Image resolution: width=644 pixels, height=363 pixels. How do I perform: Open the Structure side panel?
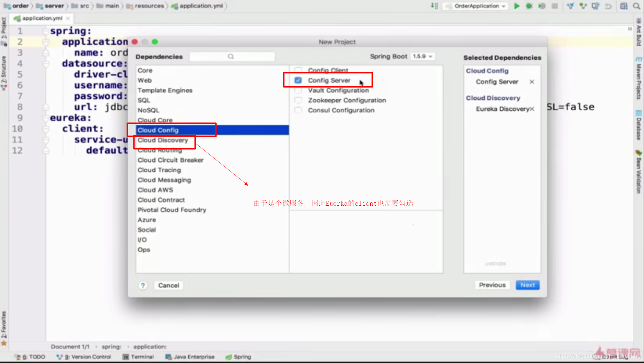tap(4, 74)
